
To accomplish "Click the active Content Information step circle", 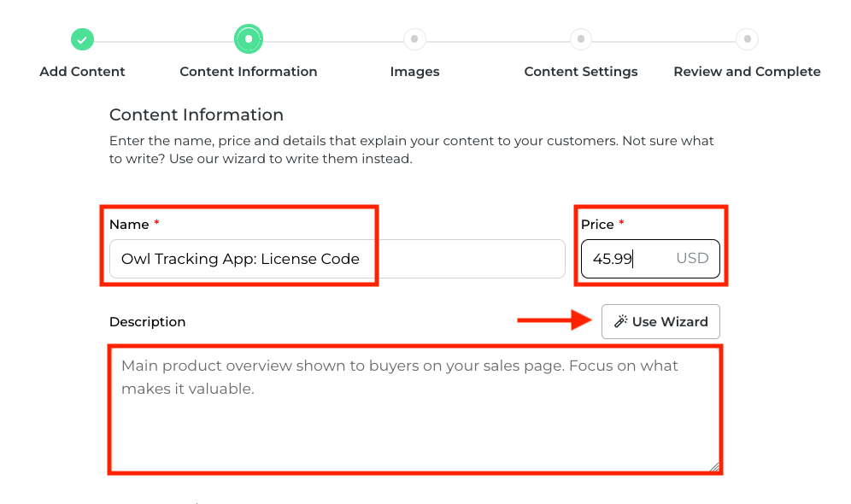I will [249, 39].
